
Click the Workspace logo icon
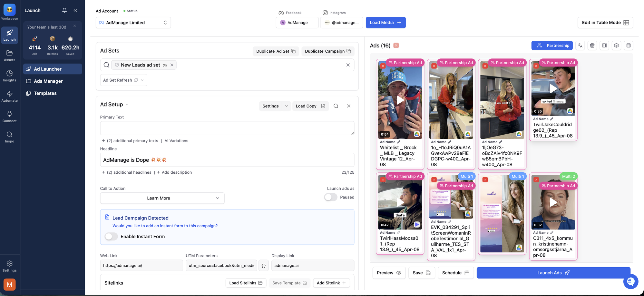9,10
